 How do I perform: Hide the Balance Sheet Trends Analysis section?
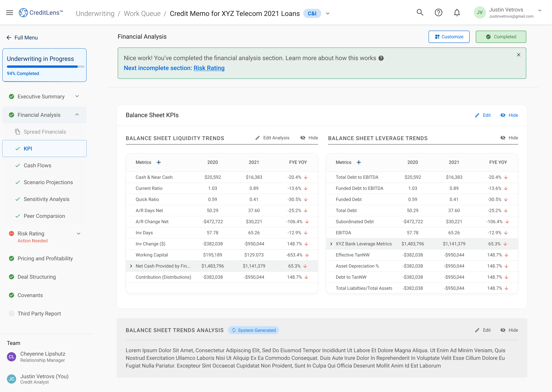pyautogui.click(x=509, y=330)
